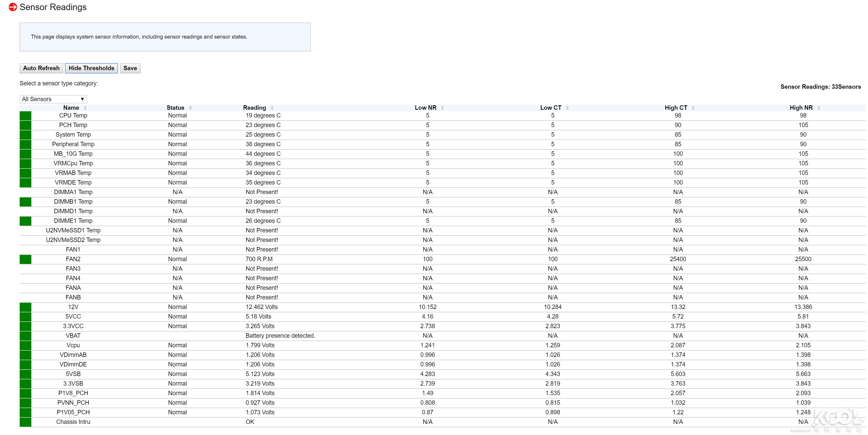Sort table by Status column arrows
868x435 pixels.
click(190, 108)
